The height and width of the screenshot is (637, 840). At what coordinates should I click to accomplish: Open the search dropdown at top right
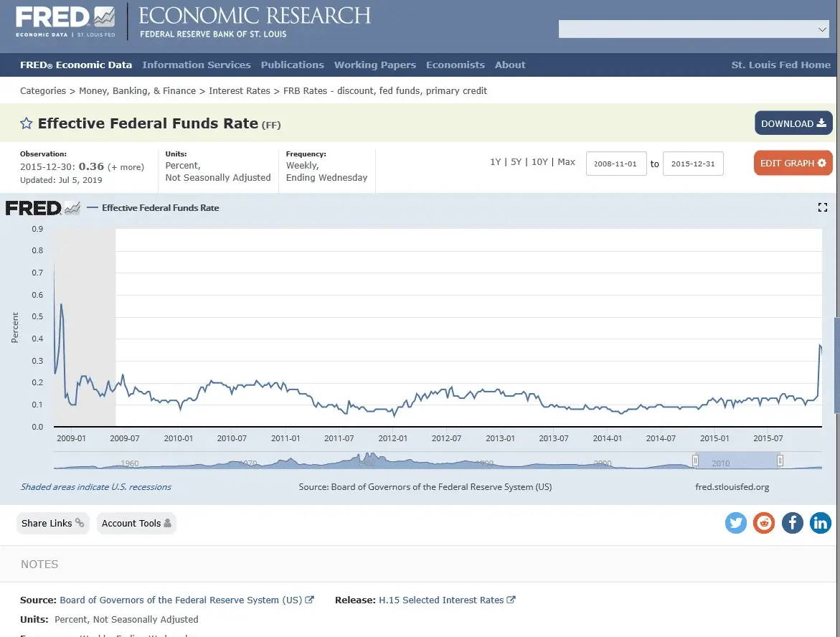[x=822, y=29]
